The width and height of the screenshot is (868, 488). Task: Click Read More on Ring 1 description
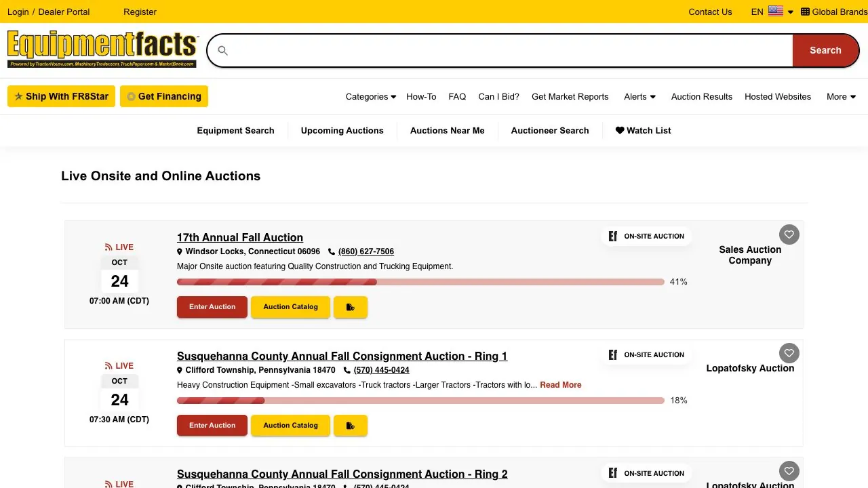click(x=561, y=385)
